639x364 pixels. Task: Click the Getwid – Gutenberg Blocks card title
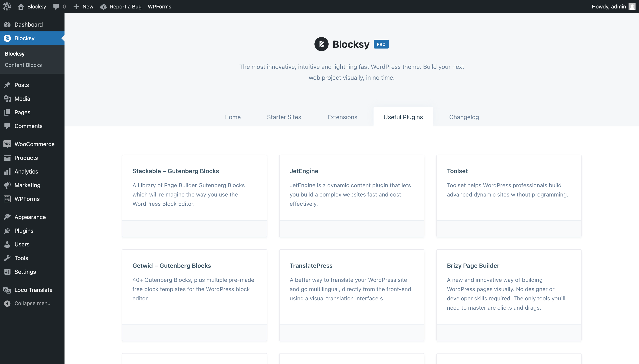pyautogui.click(x=172, y=266)
